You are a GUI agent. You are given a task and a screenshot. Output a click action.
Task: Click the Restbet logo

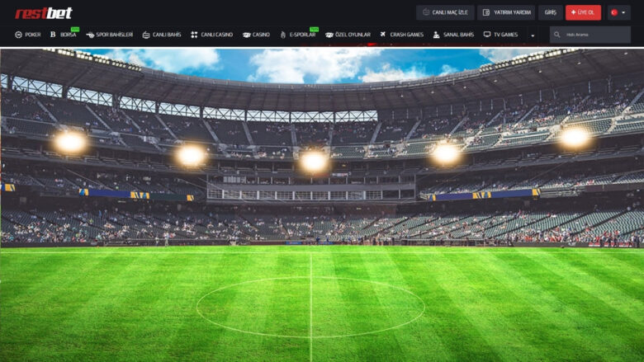point(44,13)
